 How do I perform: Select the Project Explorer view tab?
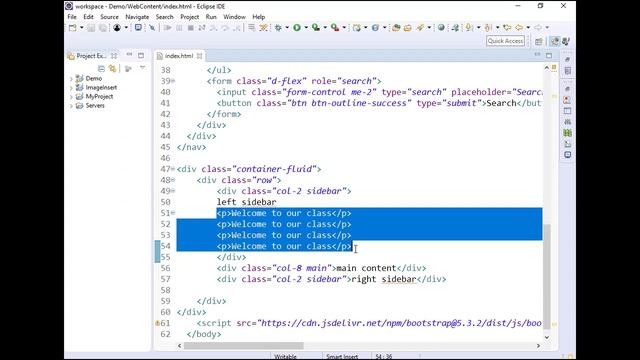point(91,56)
